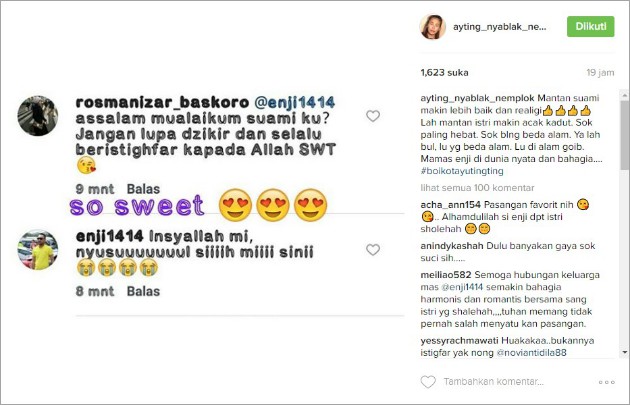Reply via Balas under rosmanizar_baskoro's comment

143,189
